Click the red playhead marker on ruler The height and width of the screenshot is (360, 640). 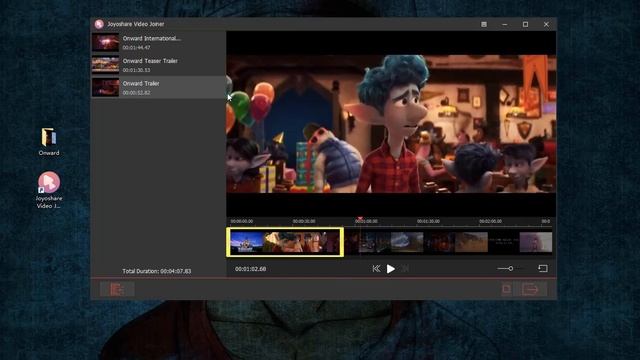click(360, 219)
